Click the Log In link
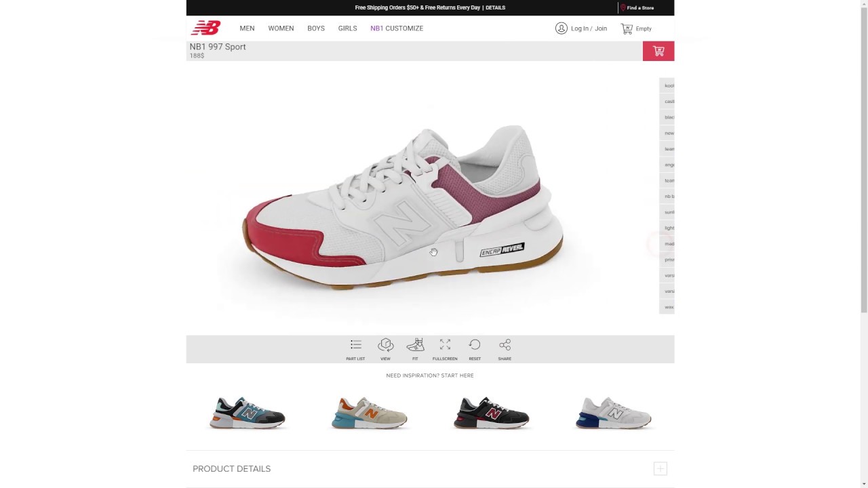Viewport: 868px width, 488px height. (x=580, y=28)
